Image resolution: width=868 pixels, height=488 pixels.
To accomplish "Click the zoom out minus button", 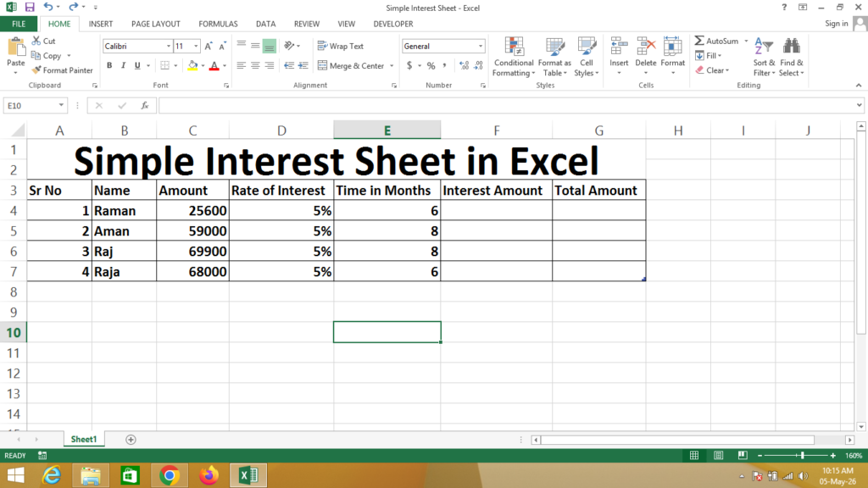I will coord(760,455).
